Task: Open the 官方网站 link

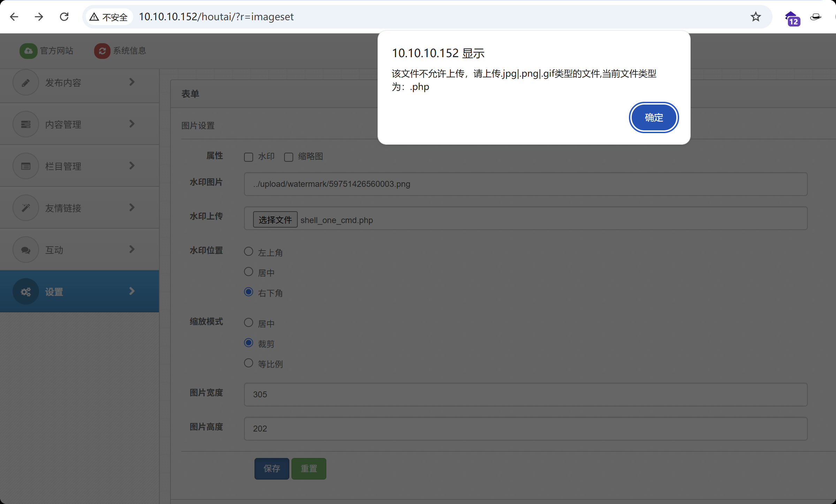Action: (x=56, y=51)
